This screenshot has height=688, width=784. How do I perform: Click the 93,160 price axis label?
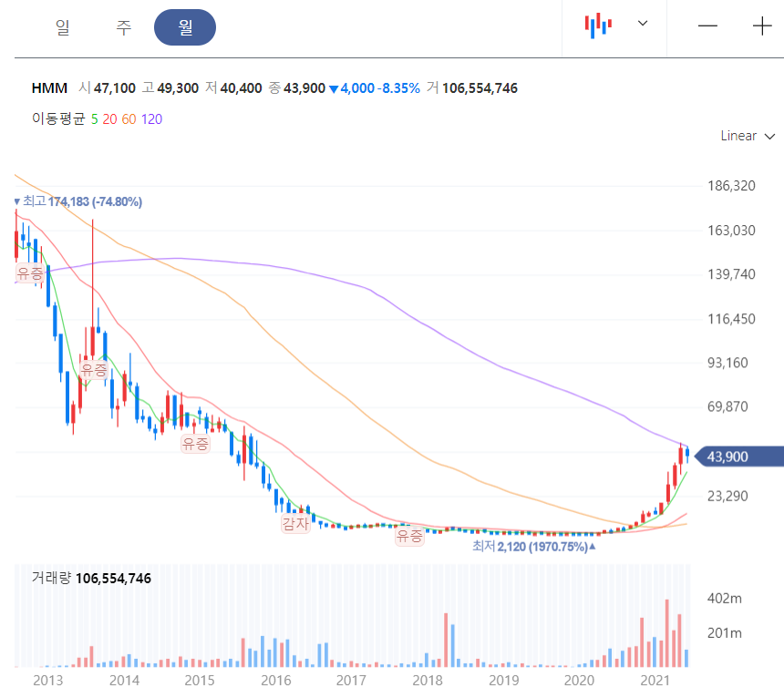pyautogui.click(x=727, y=363)
